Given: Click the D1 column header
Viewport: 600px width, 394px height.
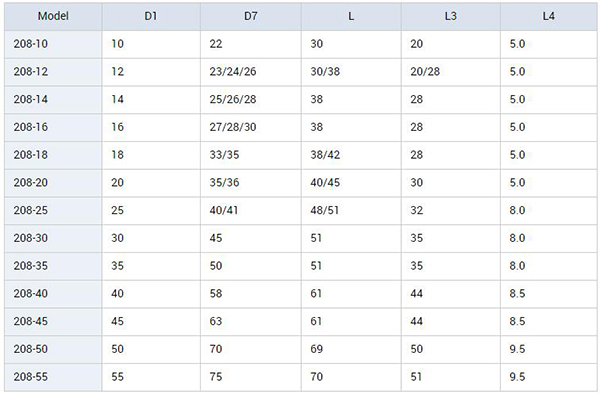Looking at the screenshot, I should pyautogui.click(x=151, y=16).
